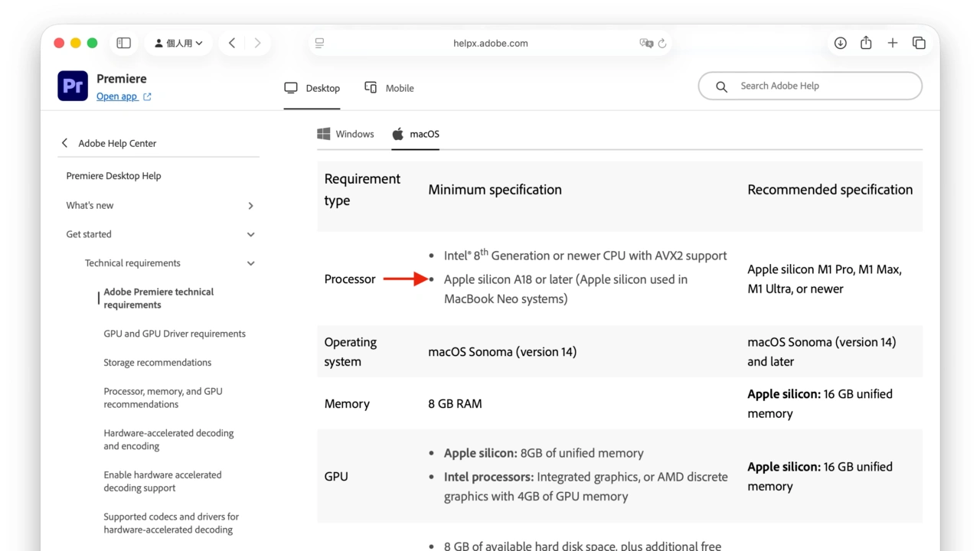Open GPU and GPU Driver requirements page
Viewport: 980px width, 551px height.
pos(175,334)
